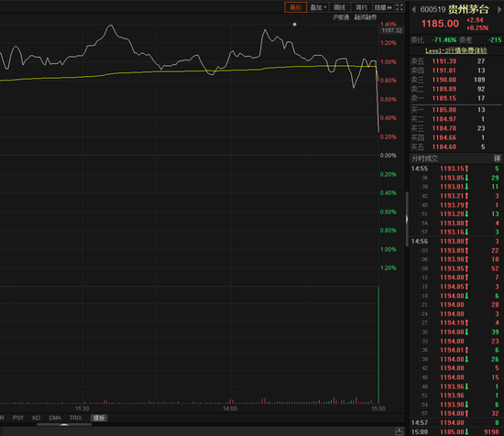Open 详 trade details link
This screenshot has height=436, width=504.
point(498,158)
